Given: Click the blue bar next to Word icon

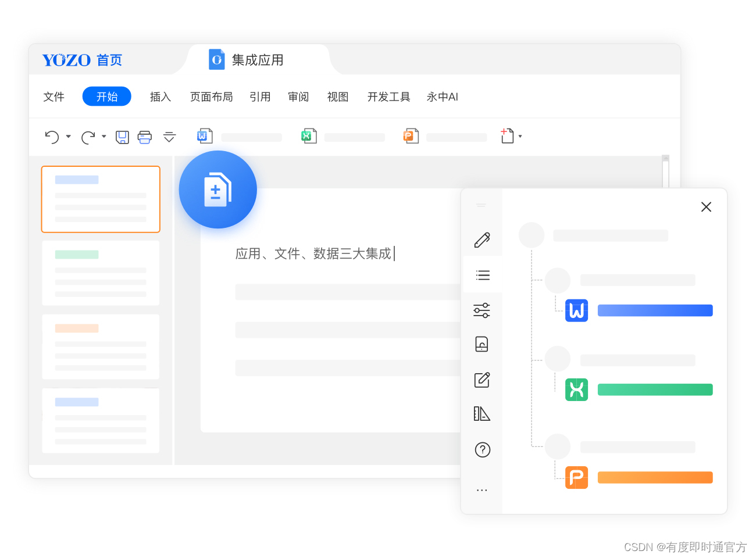Looking at the screenshot, I should click(x=655, y=310).
